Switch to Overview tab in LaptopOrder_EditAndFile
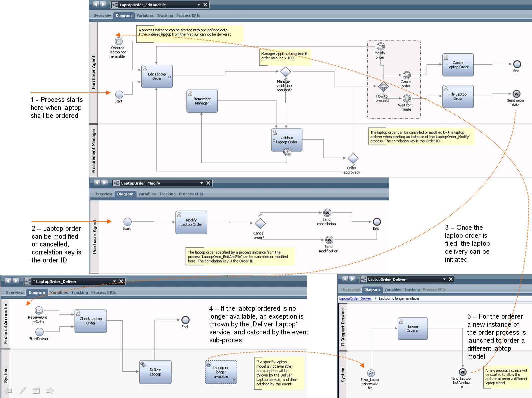532x398 pixels. tap(102, 15)
